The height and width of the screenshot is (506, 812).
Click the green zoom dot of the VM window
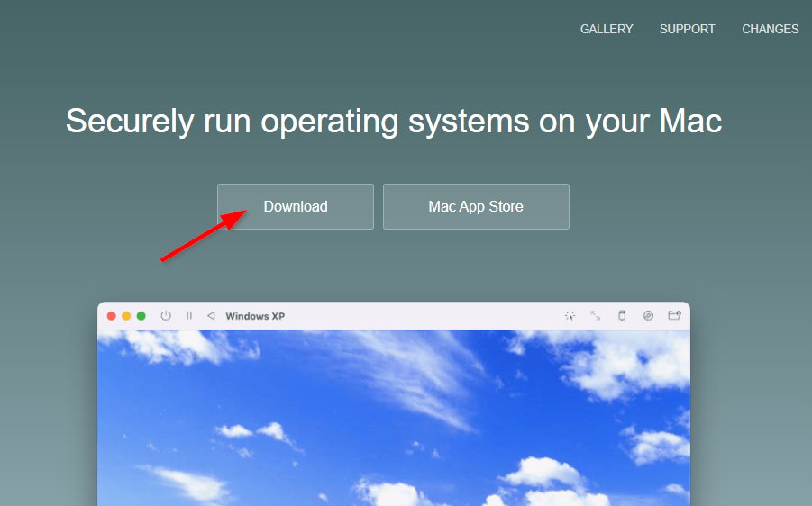coord(141,316)
